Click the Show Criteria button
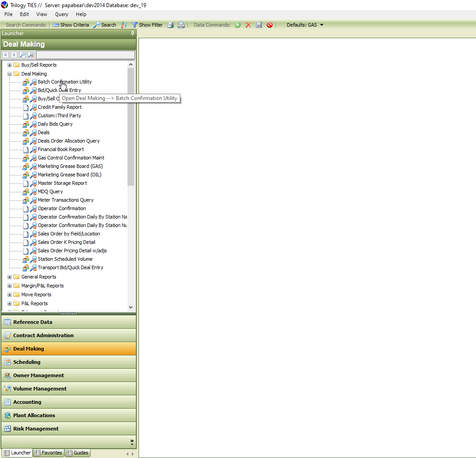 click(x=71, y=25)
